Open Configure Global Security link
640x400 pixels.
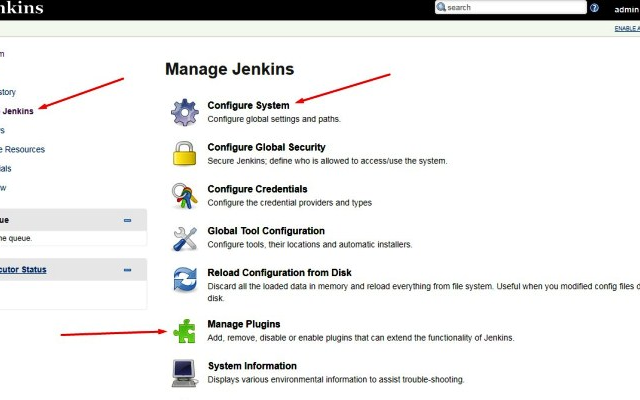[x=266, y=147]
